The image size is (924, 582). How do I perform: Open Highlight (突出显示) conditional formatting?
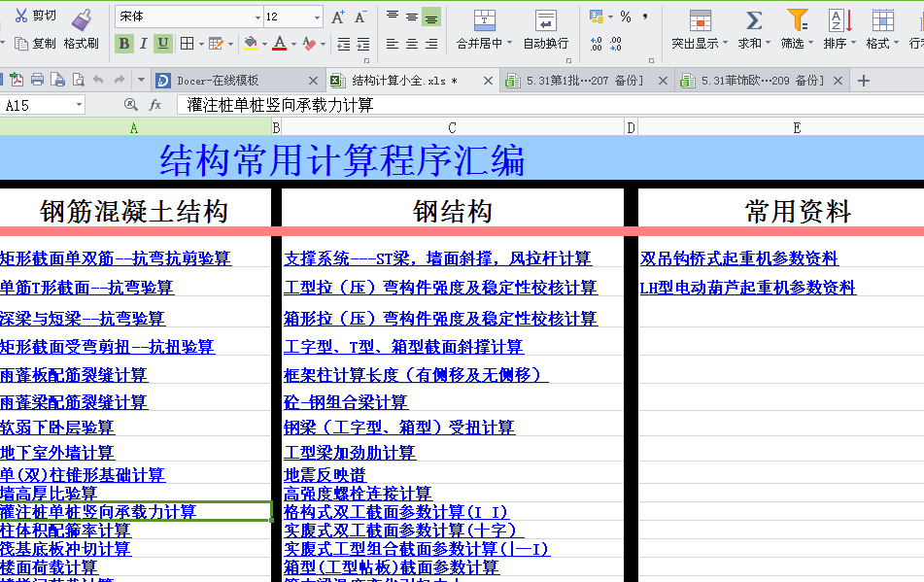[701, 29]
